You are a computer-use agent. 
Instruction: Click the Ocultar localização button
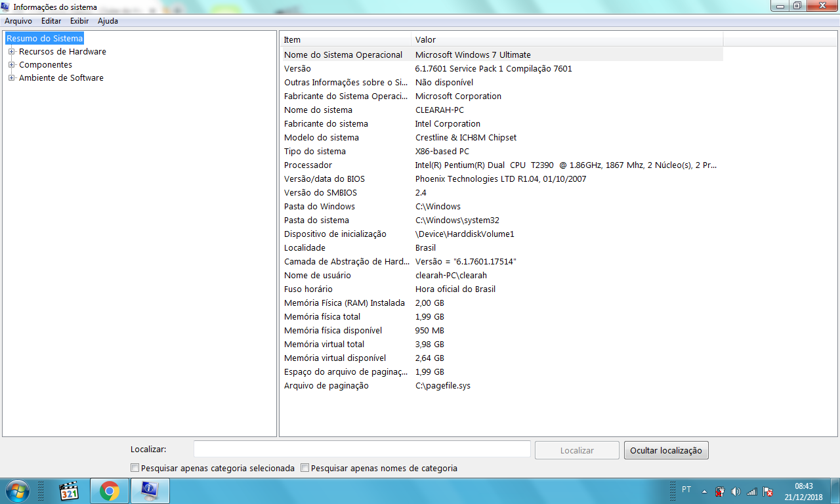click(x=666, y=450)
